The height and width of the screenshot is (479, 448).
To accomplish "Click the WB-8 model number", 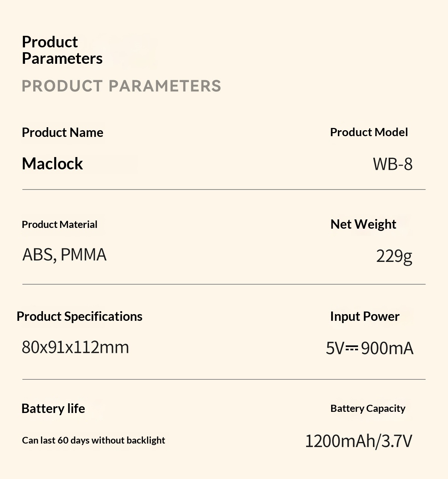I will click(x=392, y=164).
